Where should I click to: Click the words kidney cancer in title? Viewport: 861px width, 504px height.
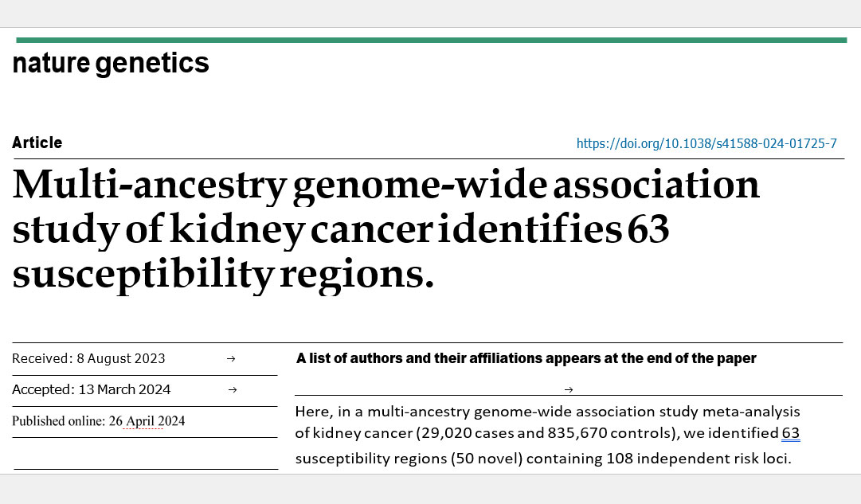pyautogui.click(x=301, y=229)
